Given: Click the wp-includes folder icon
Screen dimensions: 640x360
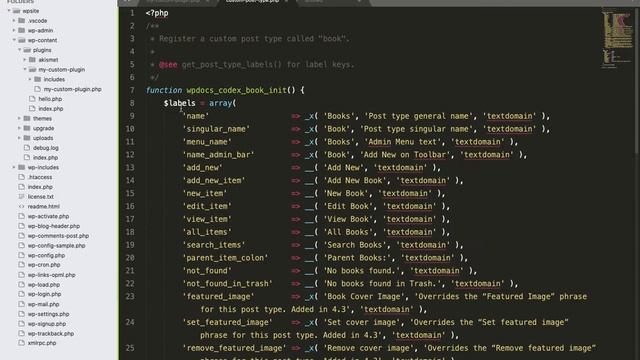Looking at the screenshot, I should point(22,167).
